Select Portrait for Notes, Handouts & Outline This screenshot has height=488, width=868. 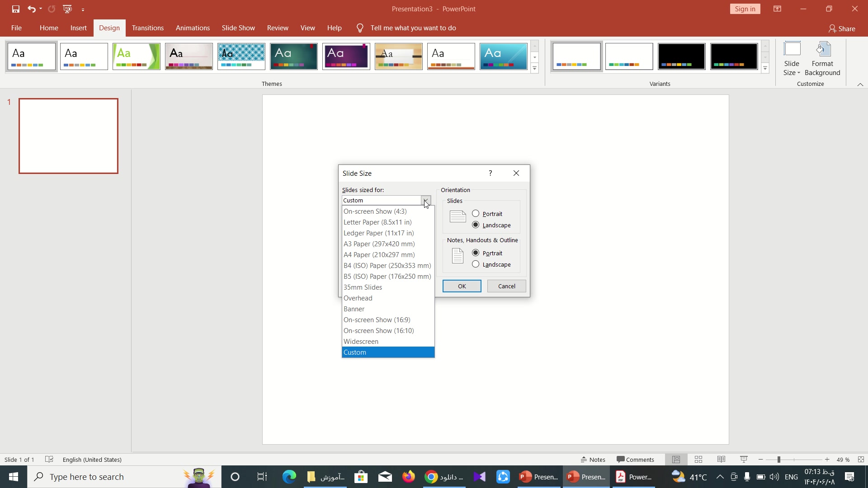(476, 253)
